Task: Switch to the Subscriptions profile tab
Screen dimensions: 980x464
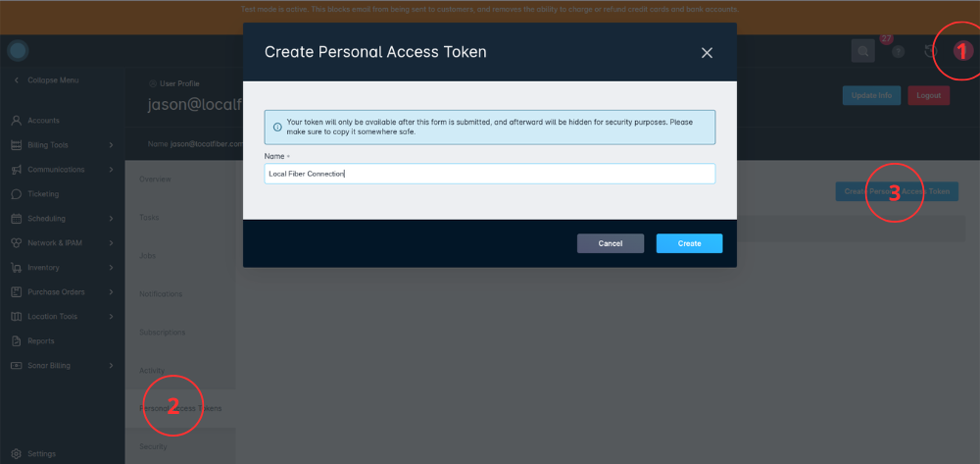Action: (180, 332)
